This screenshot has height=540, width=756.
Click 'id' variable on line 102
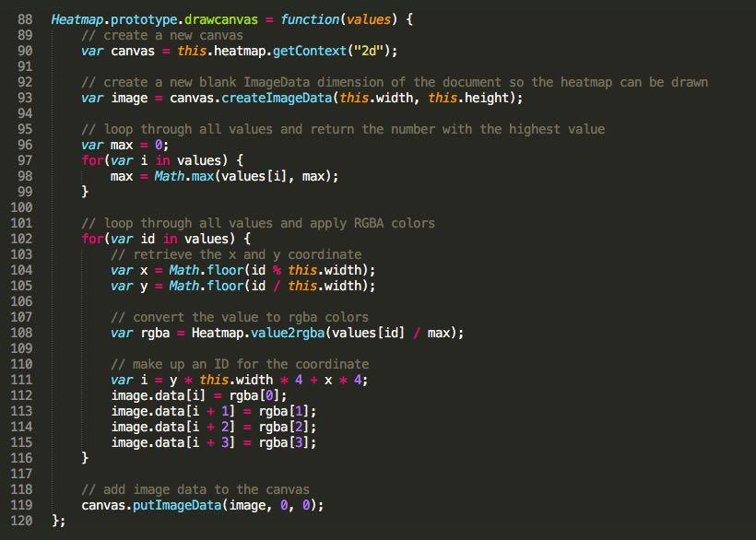tap(148, 239)
